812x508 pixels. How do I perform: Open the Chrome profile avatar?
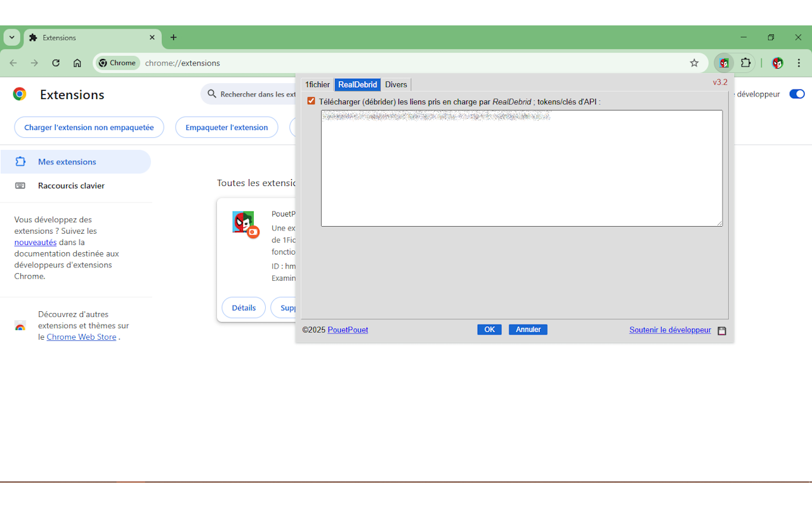pyautogui.click(x=777, y=63)
